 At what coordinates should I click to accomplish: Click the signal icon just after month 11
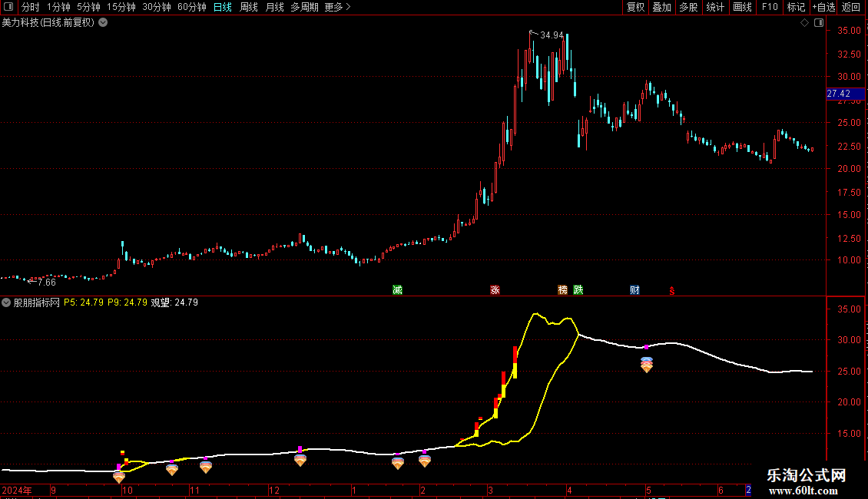tap(206, 467)
